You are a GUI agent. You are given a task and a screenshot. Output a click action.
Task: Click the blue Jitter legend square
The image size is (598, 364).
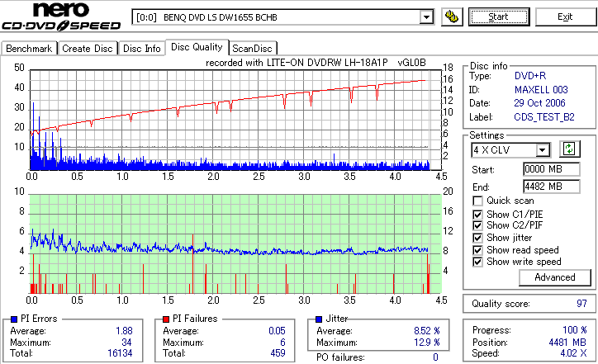click(319, 319)
